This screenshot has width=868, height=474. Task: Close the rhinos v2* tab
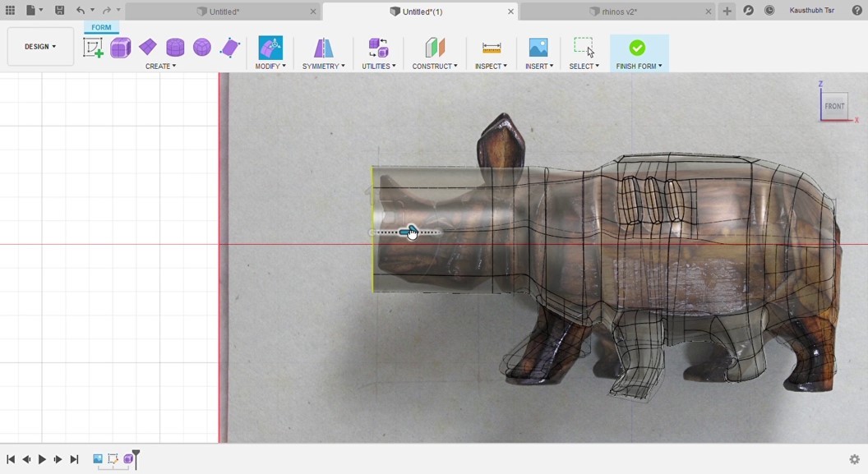tap(708, 12)
